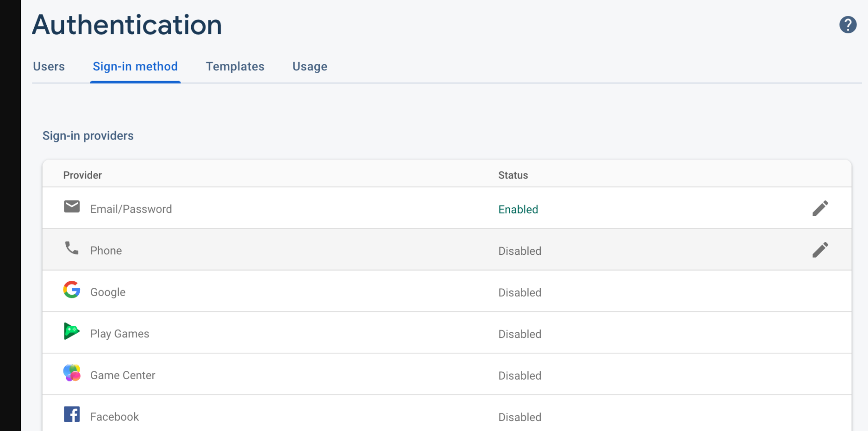This screenshot has width=868, height=431.
Task: Click the Sign-in providers heading
Action: pyautogui.click(x=88, y=136)
